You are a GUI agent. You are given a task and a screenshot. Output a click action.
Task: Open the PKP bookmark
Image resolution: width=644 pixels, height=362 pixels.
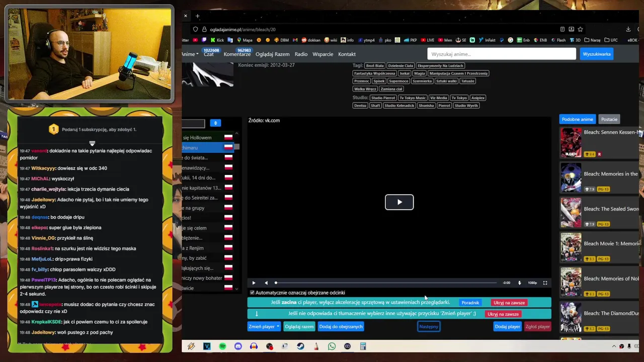click(x=410, y=40)
